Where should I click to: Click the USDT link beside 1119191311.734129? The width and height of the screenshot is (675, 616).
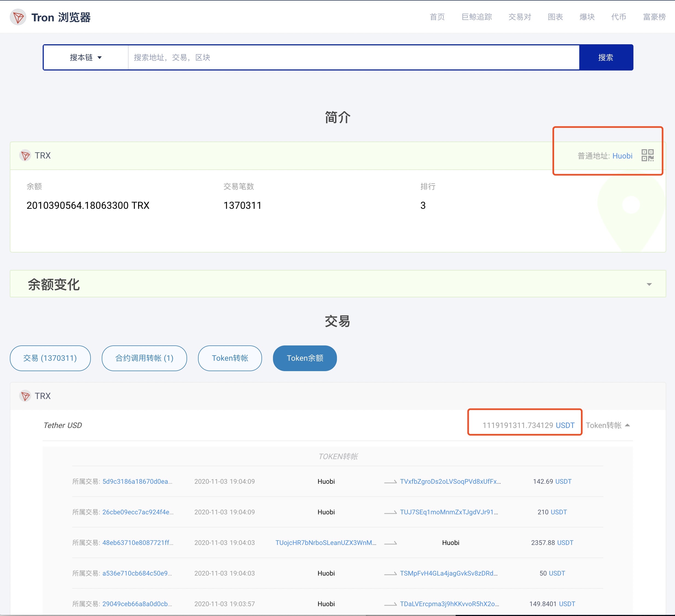pyautogui.click(x=565, y=425)
